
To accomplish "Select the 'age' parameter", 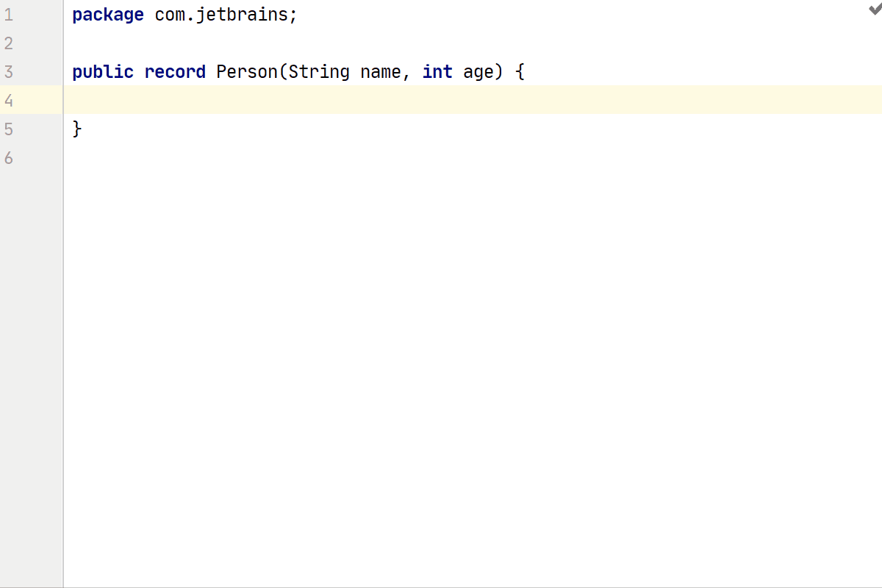I will pos(478,72).
